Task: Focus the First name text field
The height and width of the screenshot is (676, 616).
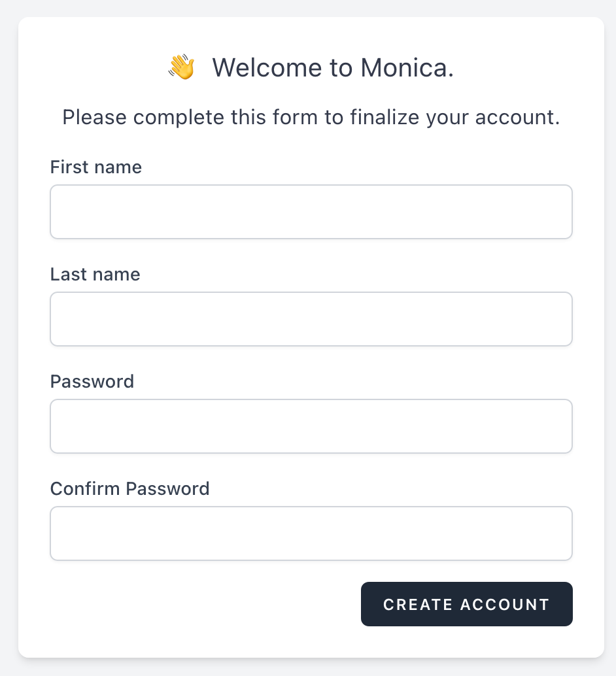Action: point(311,212)
